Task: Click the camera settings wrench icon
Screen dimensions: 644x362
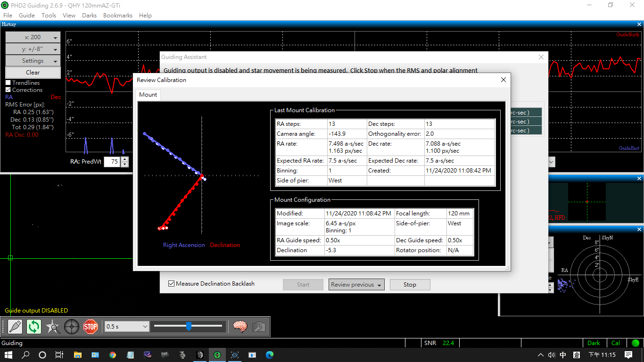Action: coord(259,327)
